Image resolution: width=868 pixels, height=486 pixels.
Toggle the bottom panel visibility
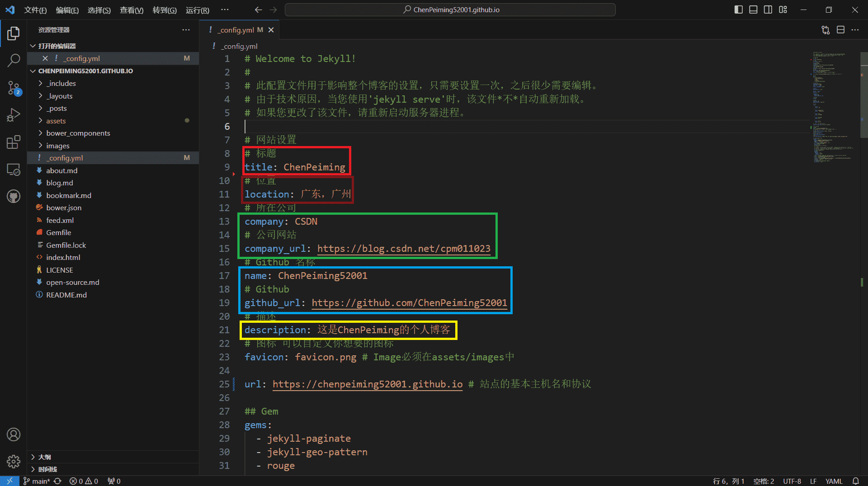(x=753, y=9)
